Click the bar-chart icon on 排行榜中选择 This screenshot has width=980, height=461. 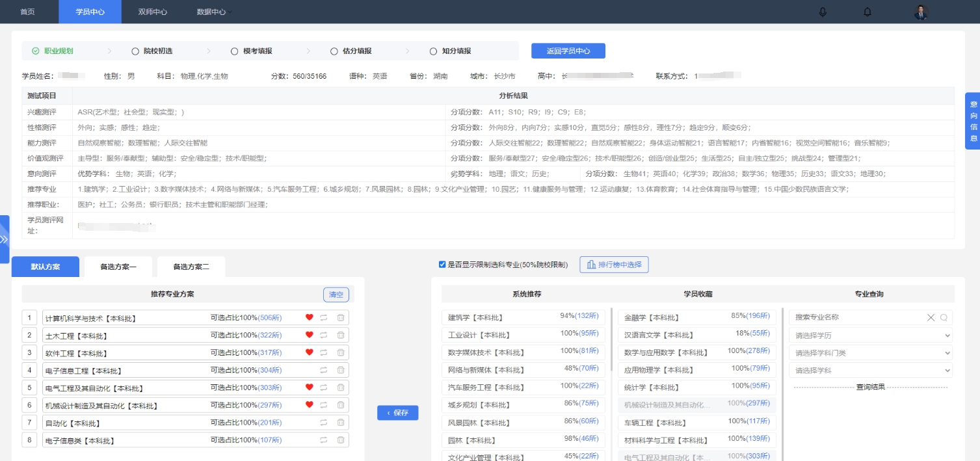pyautogui.click(x=592, y=264)
